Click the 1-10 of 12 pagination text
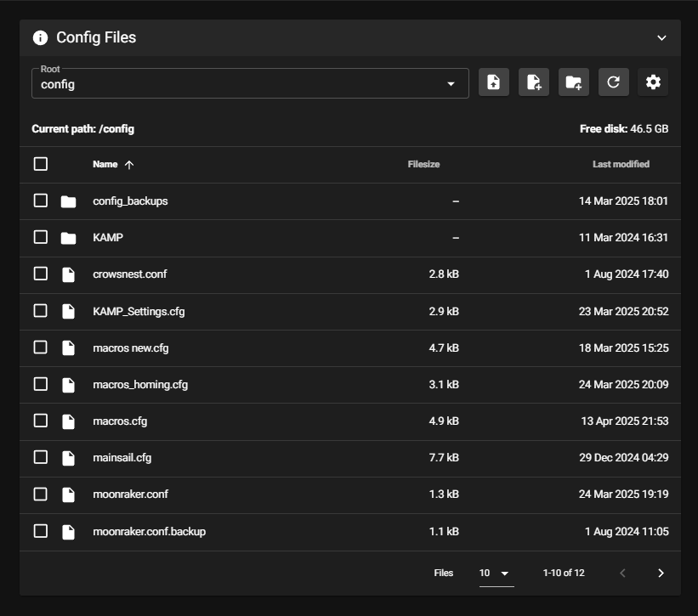698x616 pixels. point(564,573)
